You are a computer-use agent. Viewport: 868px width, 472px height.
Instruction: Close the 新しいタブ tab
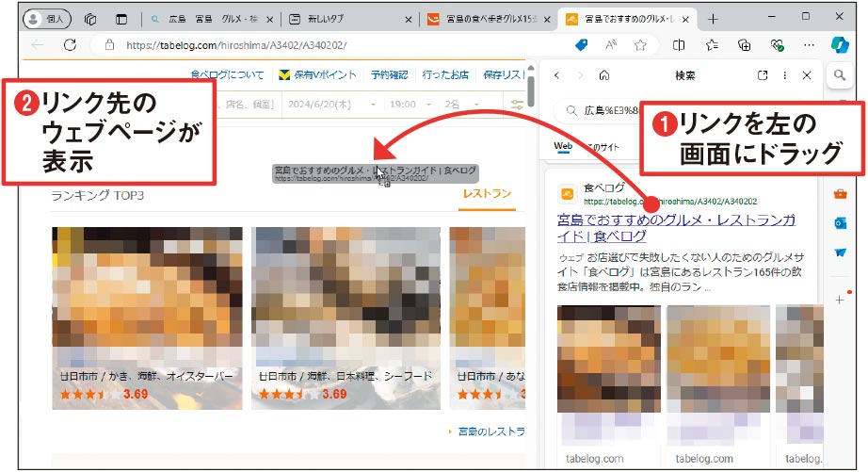click(x=409, y=20)
